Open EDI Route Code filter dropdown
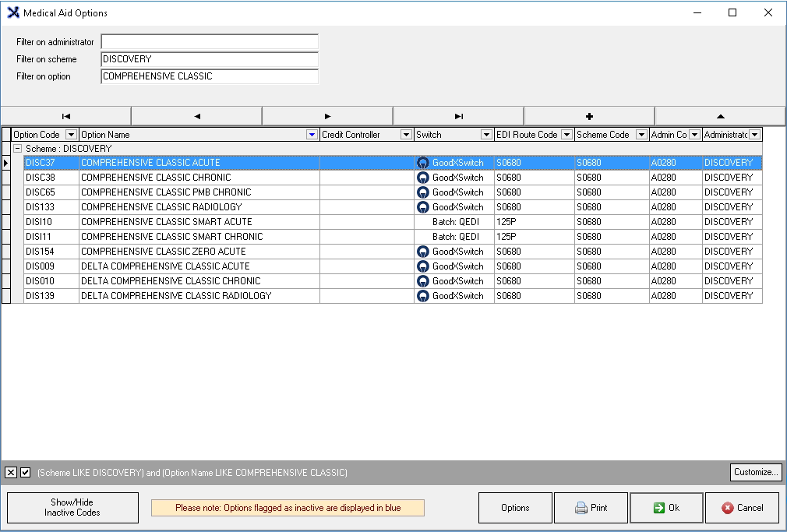 coord(566,135)
